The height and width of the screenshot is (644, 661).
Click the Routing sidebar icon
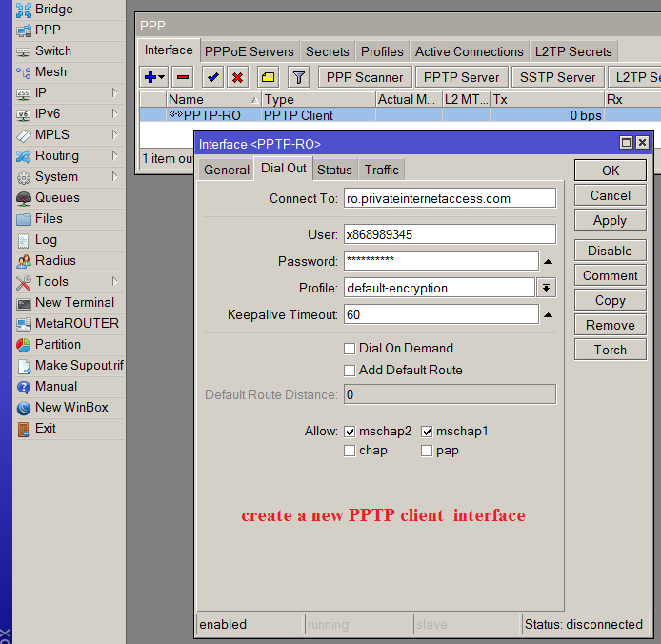point(24,156)
